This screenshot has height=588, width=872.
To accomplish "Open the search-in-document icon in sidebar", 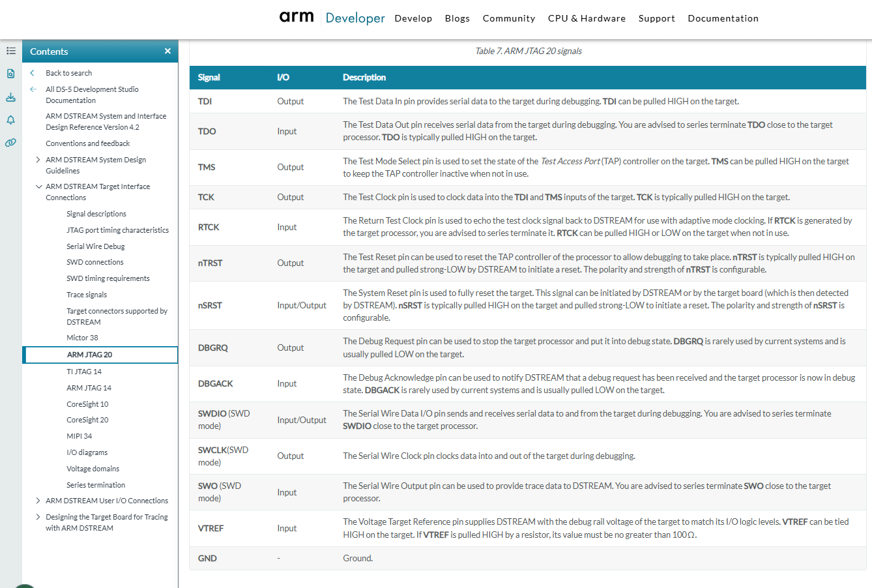I will coord(11,74).
